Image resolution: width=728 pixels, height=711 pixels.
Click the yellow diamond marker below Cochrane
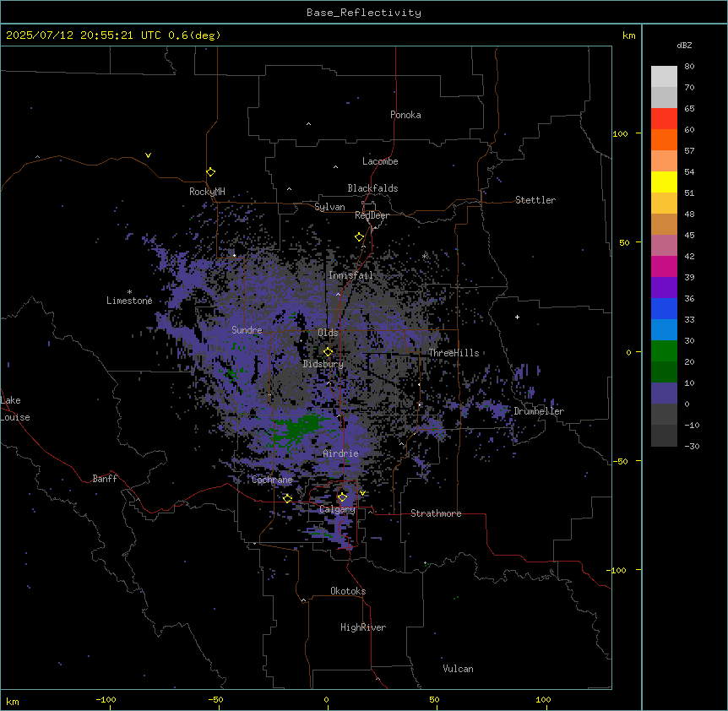tap(287, 498)
